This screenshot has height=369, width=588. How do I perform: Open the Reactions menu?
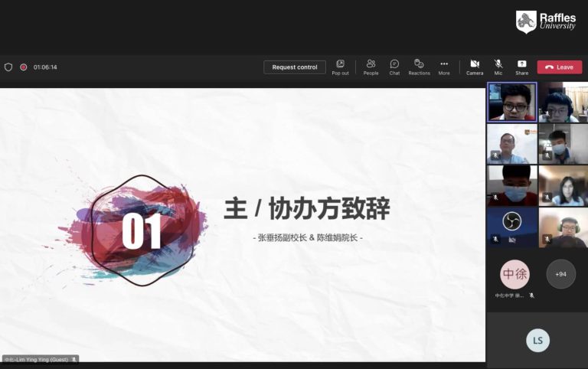tap(419, 67)
